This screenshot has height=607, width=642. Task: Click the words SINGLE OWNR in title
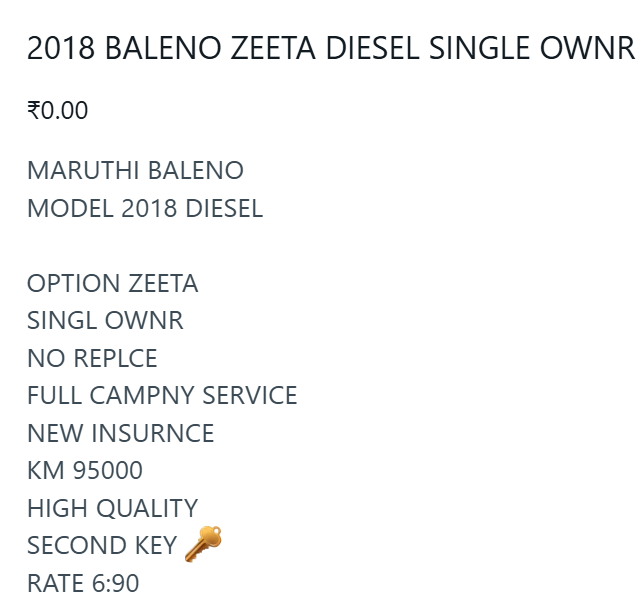point(532,48)
